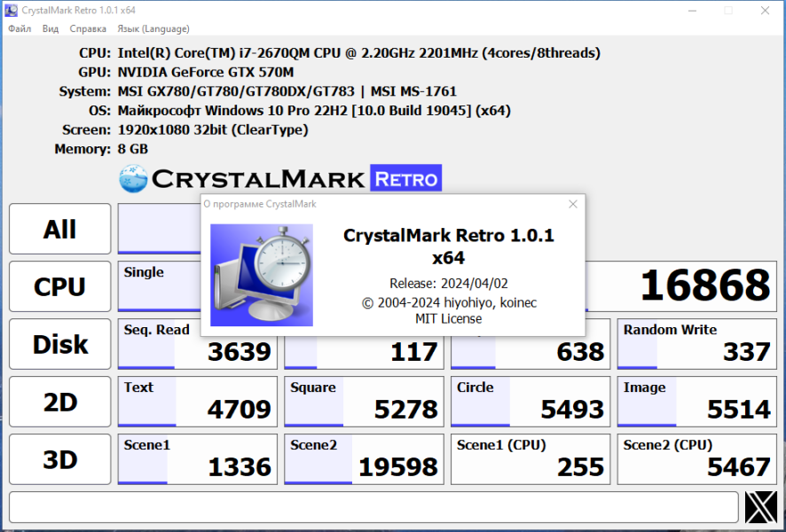
Task: Click the GPU info GeForce GTX 570M
Action: point(206,72)
